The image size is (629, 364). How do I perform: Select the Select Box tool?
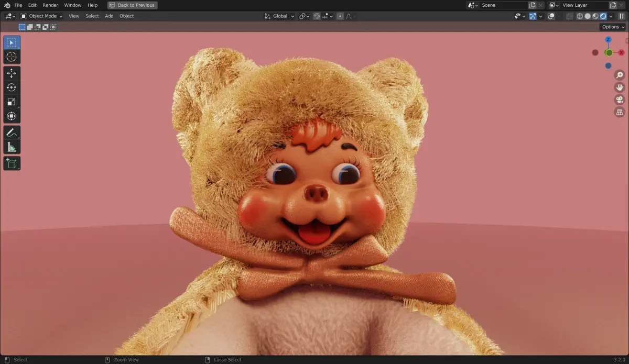pyautogui.click(x=12, y=42)
